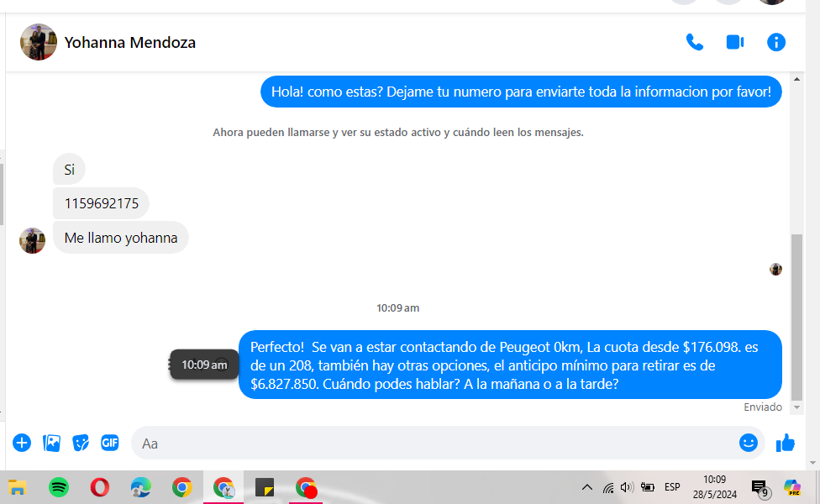Open the Sticky Notes taskbar app
The width and height of the screenshot is (820, 504).
265,488
